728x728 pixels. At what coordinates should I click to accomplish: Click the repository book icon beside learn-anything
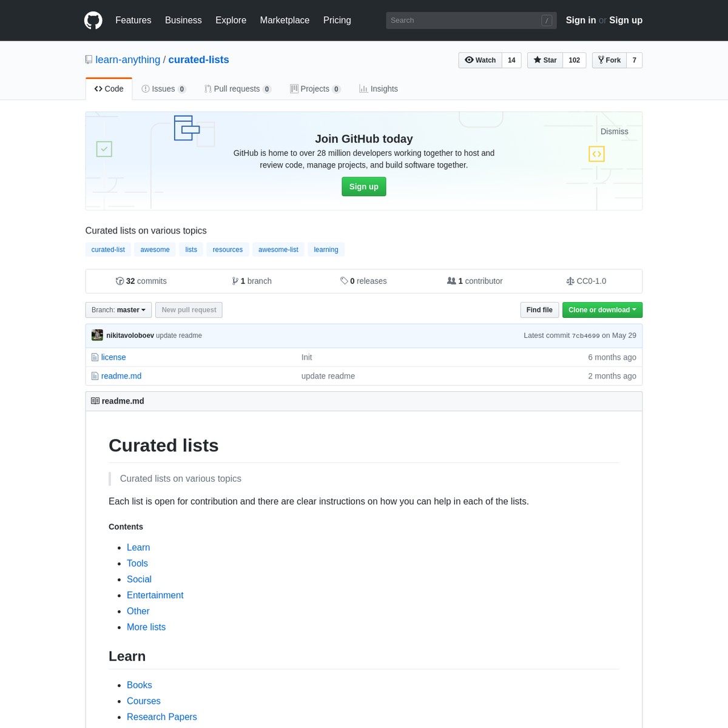[89, 59]
